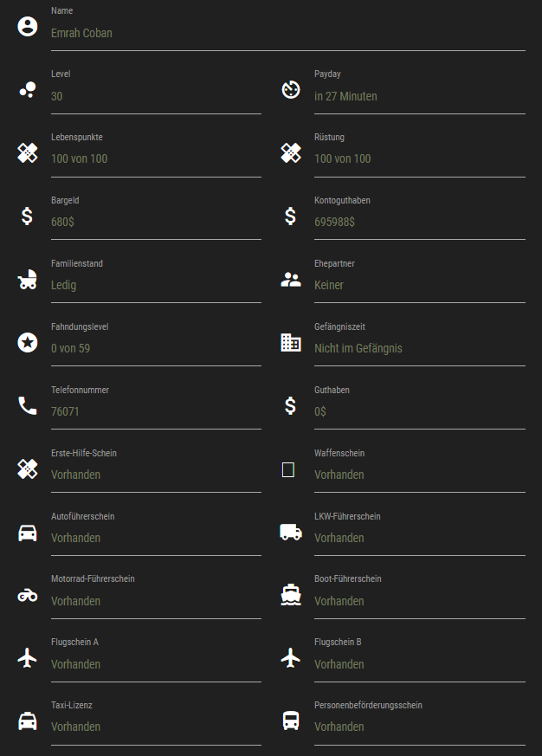Viewport: 542px width, 756px height.
Task: Click the building icon next to Gefängniszeit
Action: tap(291, 342)
